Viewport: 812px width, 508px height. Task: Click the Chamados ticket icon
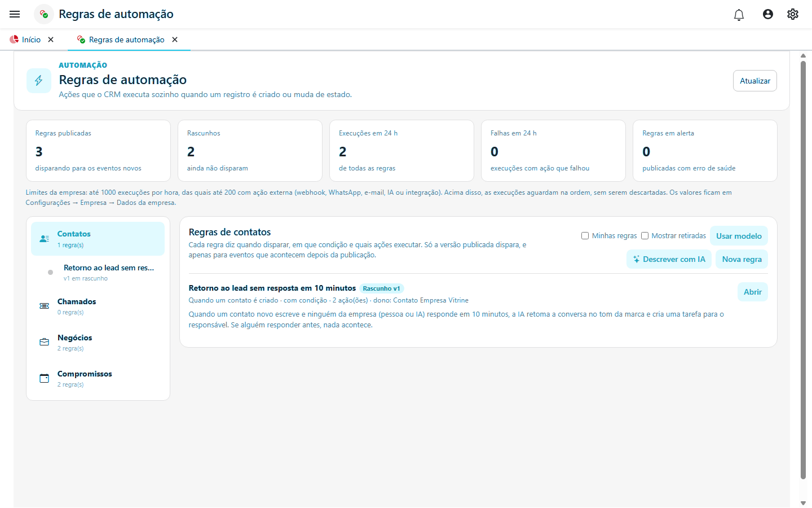(x=45, y=306)
